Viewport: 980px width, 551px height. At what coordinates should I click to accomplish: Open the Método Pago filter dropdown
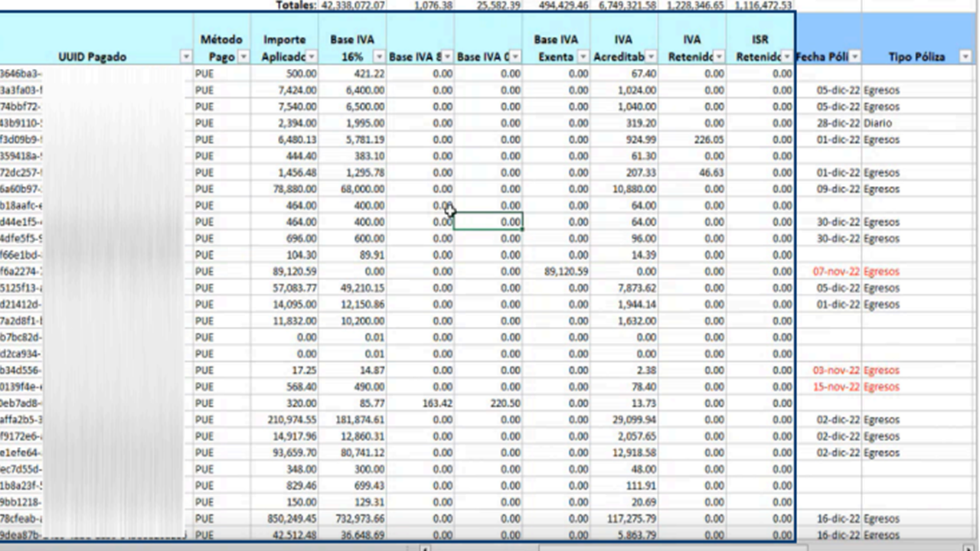pyautogui.click(x=243, y=57)
